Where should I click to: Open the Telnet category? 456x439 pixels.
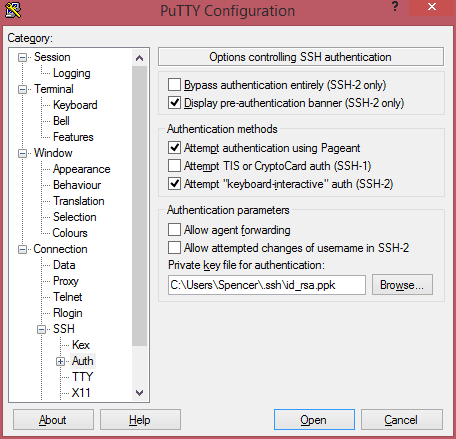(x=68, y=297)
